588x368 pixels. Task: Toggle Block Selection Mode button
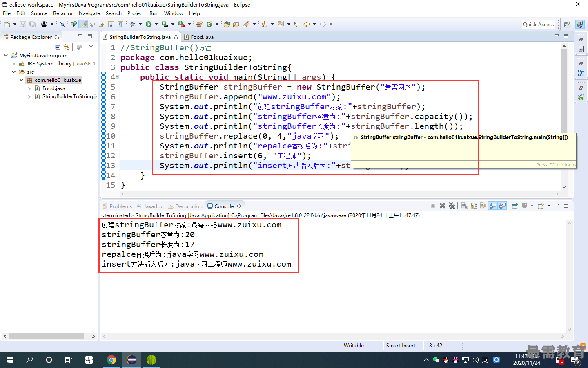[x=111, y=24]
